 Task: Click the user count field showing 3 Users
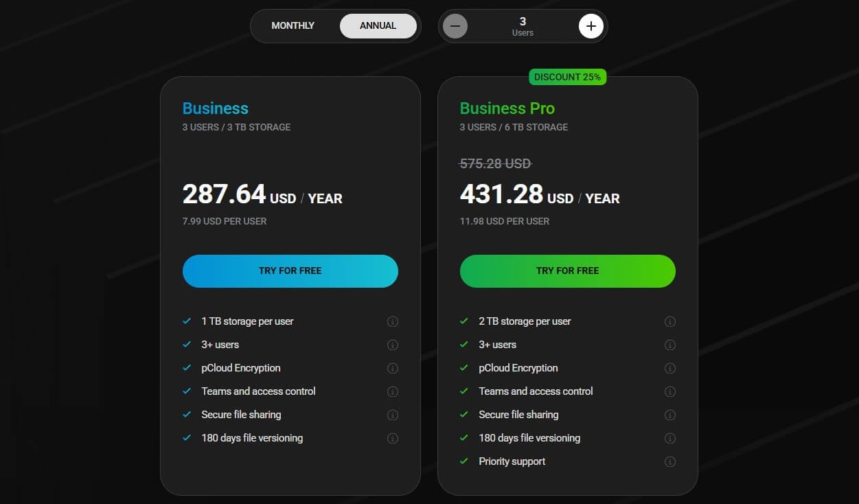coord(523,26)
